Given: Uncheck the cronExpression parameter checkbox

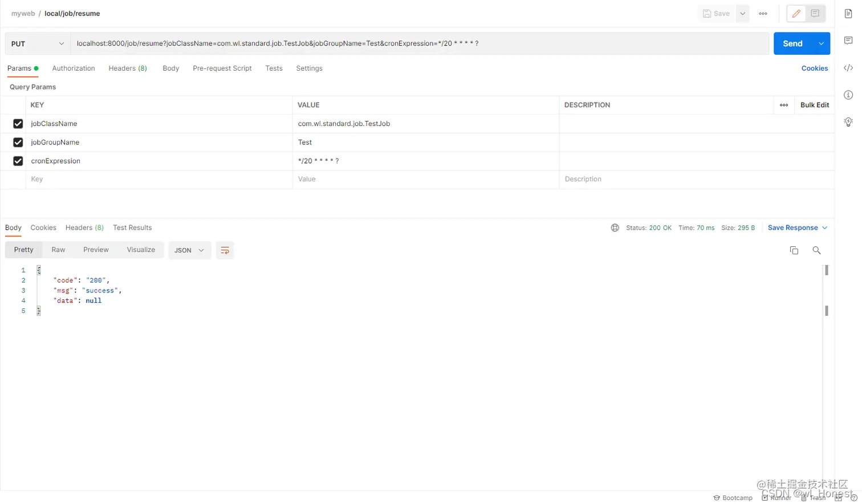Looking at the screenshot, I should point(18,161).
